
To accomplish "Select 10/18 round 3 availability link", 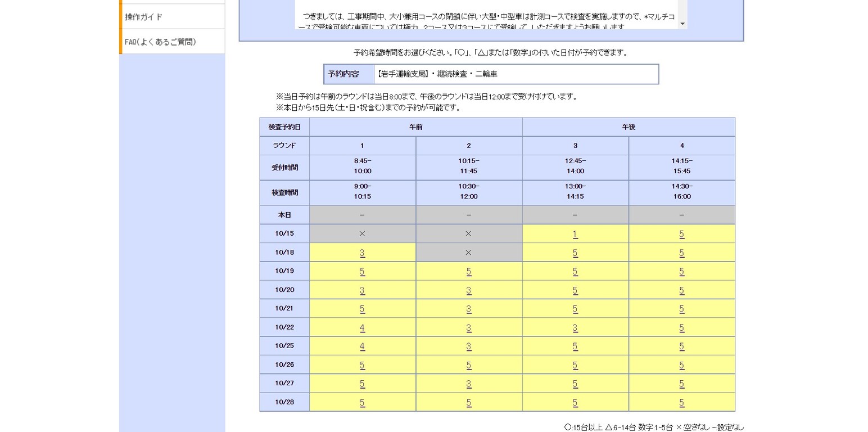I will click(x=575, y=253).
